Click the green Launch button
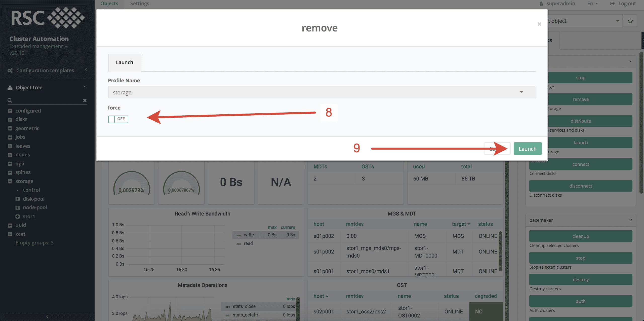 click(x=527, y=149)
